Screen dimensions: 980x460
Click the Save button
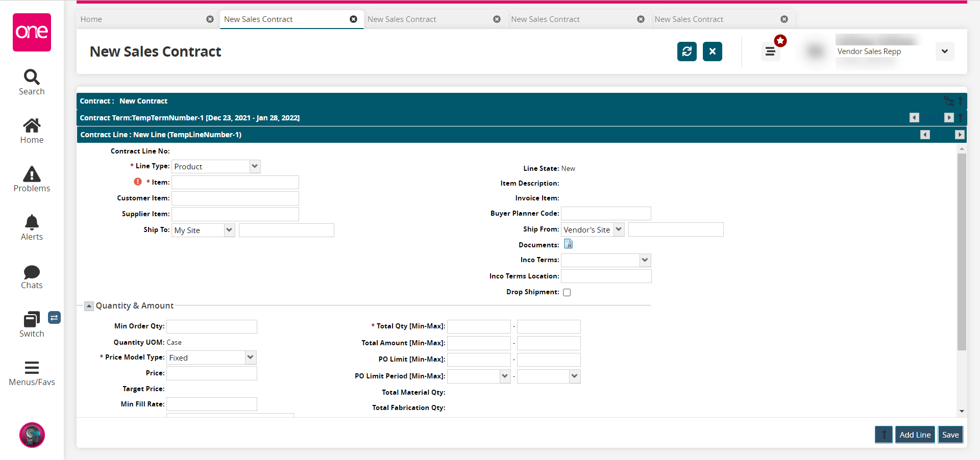(950, 435)
